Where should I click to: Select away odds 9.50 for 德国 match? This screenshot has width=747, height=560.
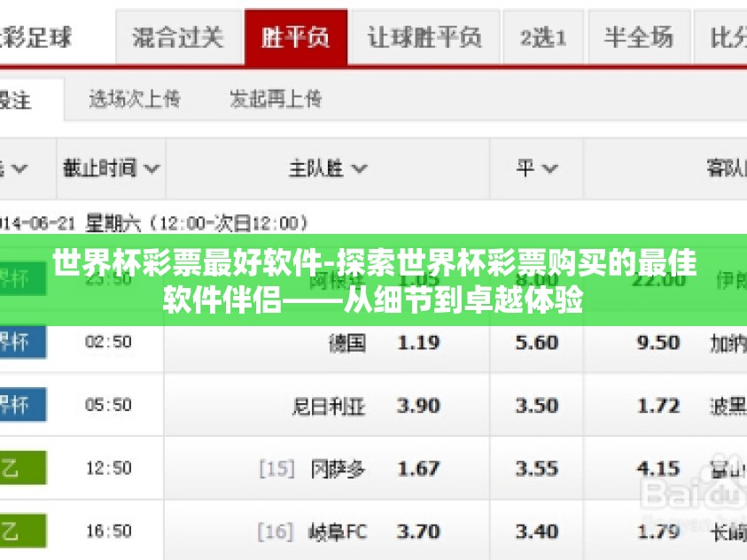coord(658,343)
